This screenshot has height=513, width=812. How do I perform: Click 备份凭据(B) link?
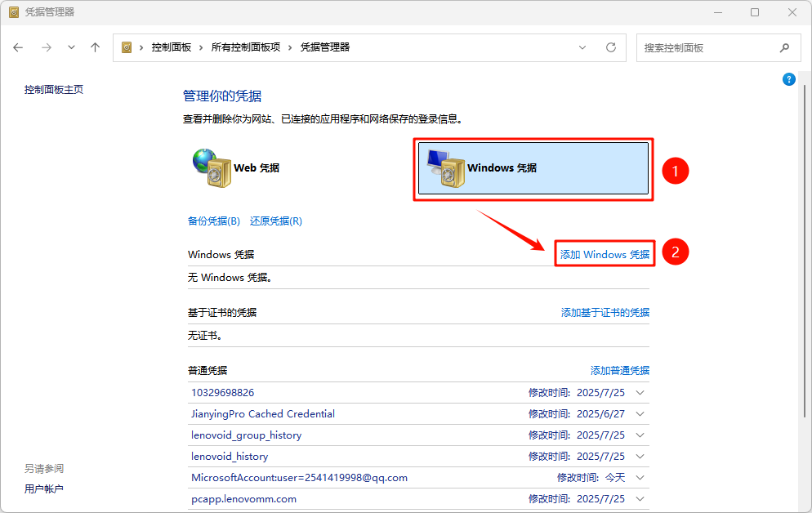213,221
